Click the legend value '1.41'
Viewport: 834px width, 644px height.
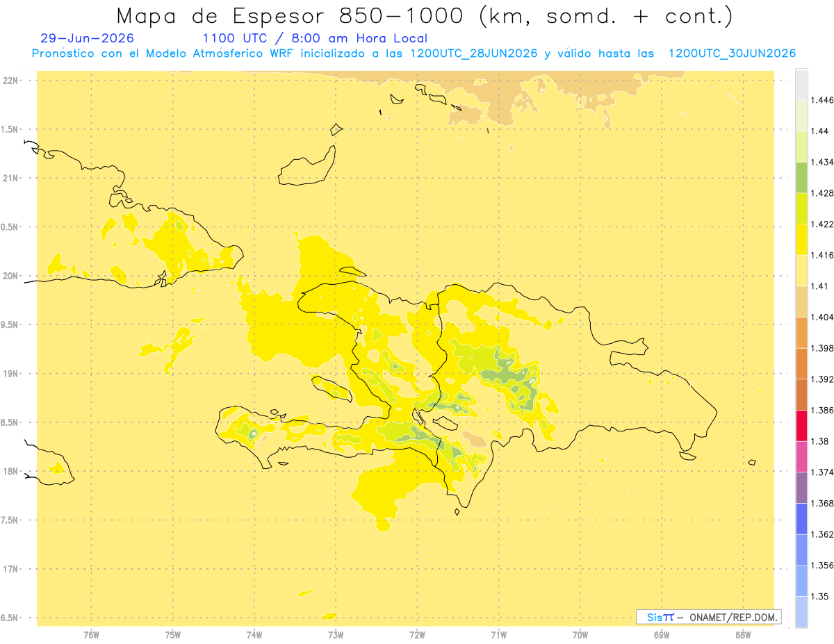click(820, 286)
